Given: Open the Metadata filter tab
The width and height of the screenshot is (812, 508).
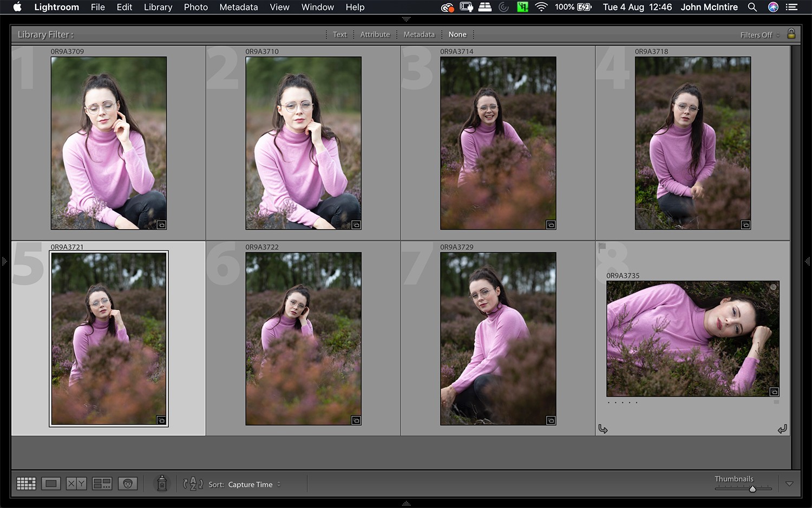Looking at the screenshot, I should [x=418, y=34].
